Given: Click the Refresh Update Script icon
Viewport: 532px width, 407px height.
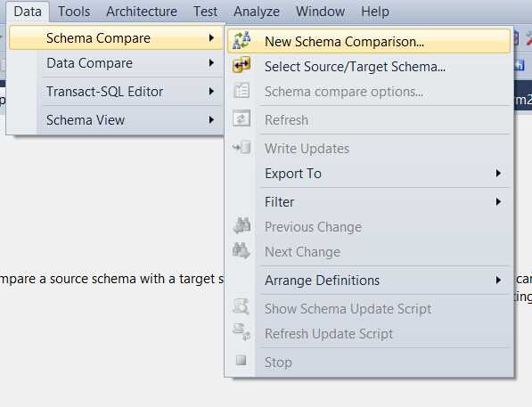Looking at the screenshot, I should [241, 332].
